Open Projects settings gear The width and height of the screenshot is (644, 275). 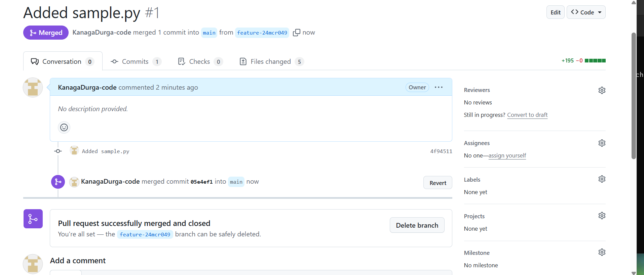(x=602, y=216)
